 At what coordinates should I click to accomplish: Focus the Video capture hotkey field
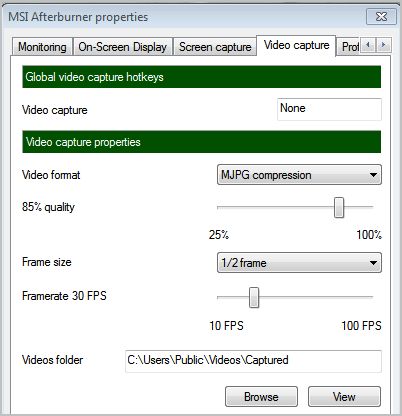329,109
